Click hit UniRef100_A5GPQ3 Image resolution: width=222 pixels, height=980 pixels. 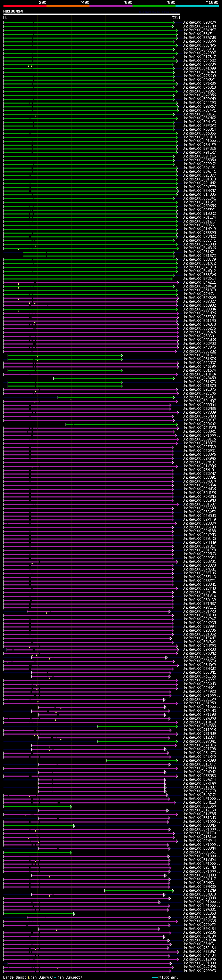tap(199, 343)
